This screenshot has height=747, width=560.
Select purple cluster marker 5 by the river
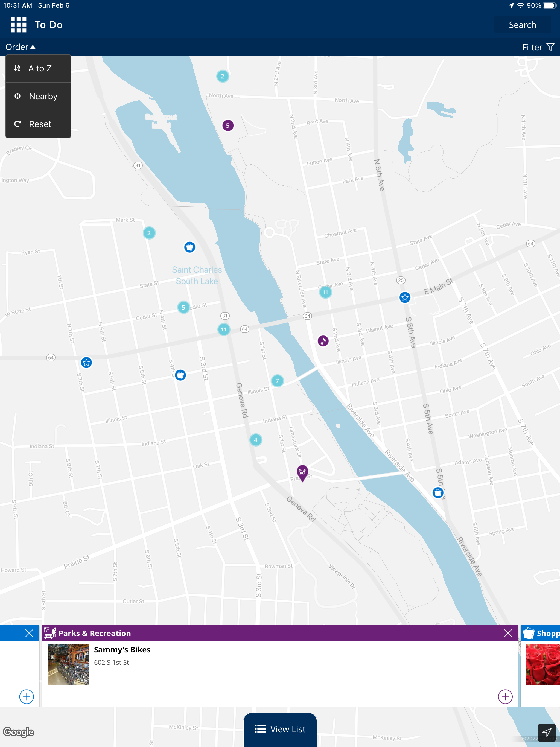point(228,126)
